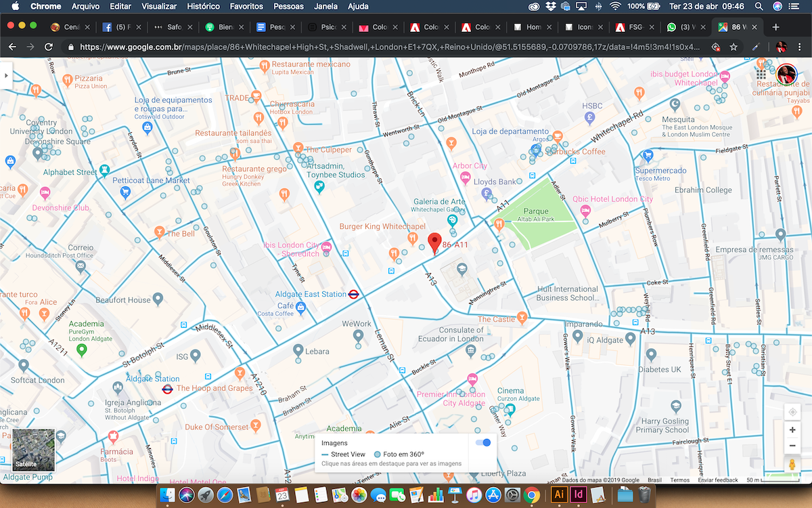Click the Correio post office marker

click(x=81, y=266)
